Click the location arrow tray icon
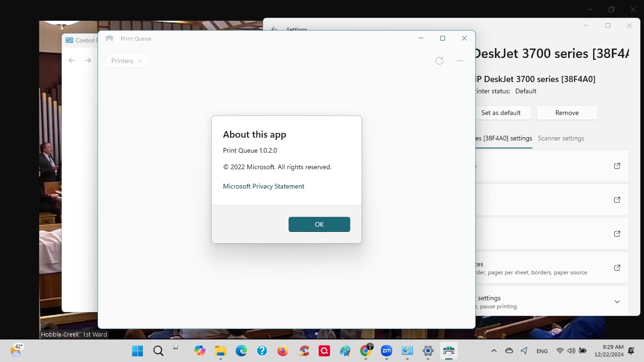Screen dimensions: 644x362 (524, 351)
